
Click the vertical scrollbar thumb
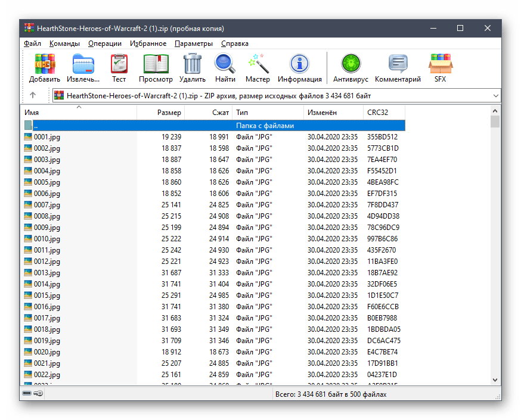tap(495, 122)
